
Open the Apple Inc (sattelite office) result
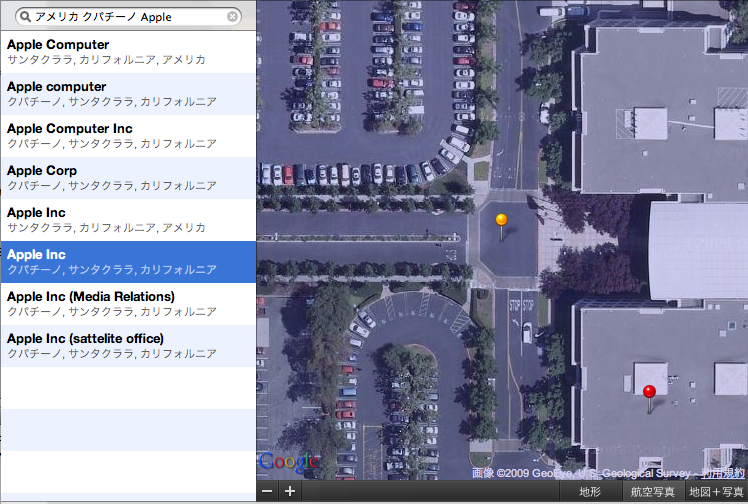(128, 346)
